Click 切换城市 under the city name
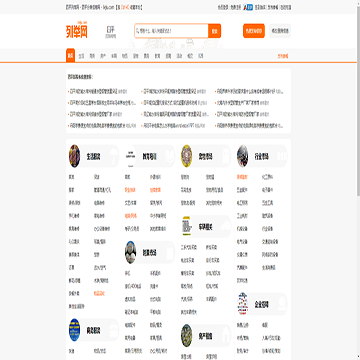 click(110, 36)
